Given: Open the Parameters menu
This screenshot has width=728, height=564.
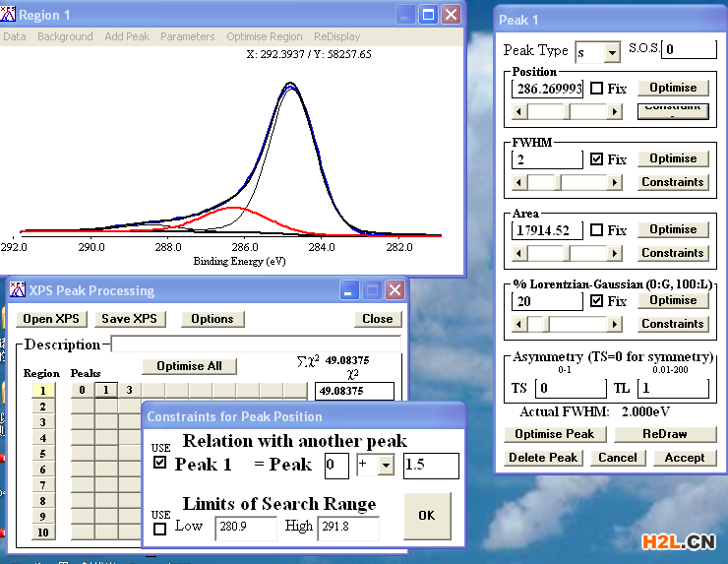Looking at the screenshot, I should point(188,36).
